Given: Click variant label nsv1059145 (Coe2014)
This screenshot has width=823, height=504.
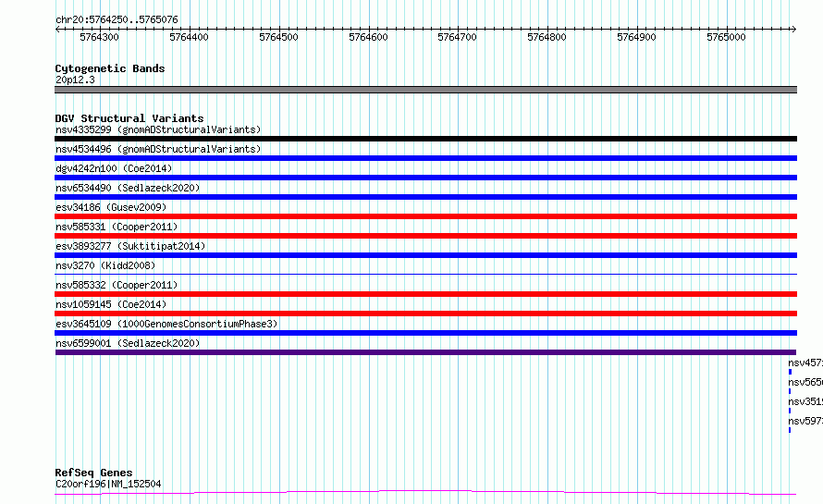Looking at the screenshot, I should coord(111,304).
